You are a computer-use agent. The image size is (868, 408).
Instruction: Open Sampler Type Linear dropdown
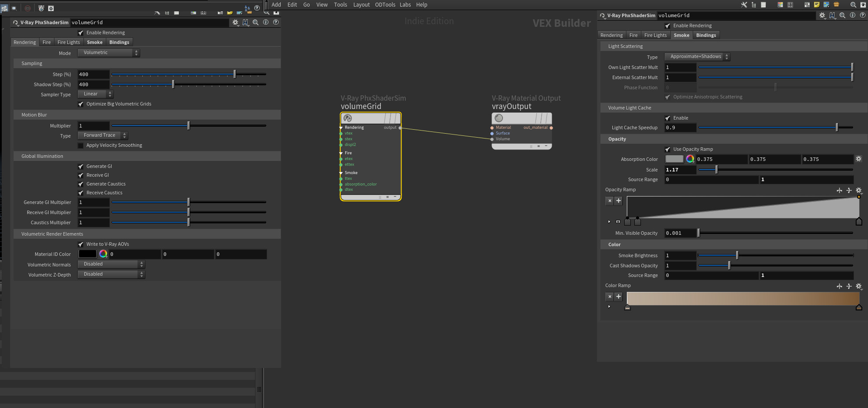pyautogui.click(x=95, y=94)
